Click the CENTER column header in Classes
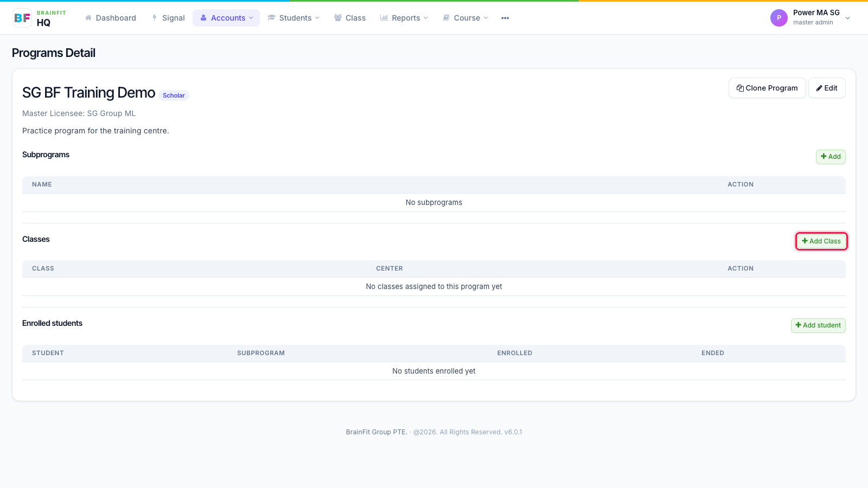This screenshot has width=868, height=488. click(390, 268)
